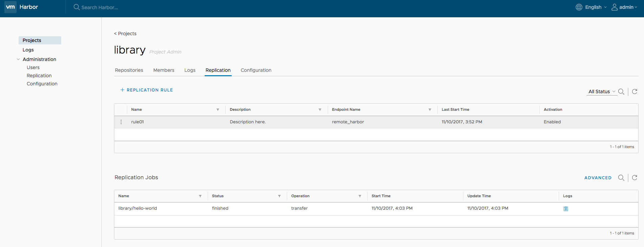The width and height of the screenshot is (644, 247).
Task: Click the transfer operation cell
Action: [x=299, y=208]
